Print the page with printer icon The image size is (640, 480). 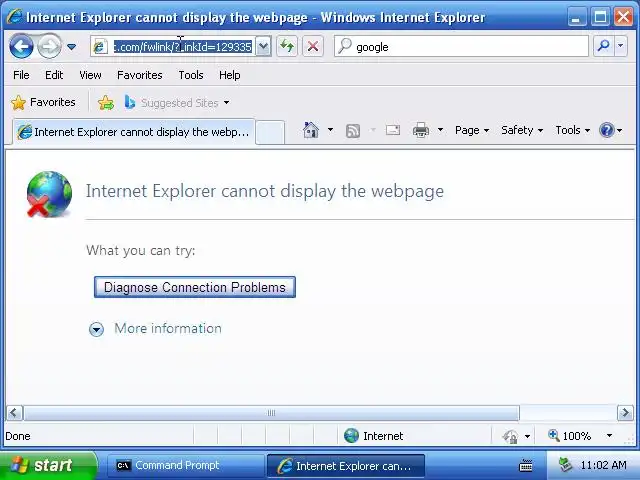tap(421, 130)
